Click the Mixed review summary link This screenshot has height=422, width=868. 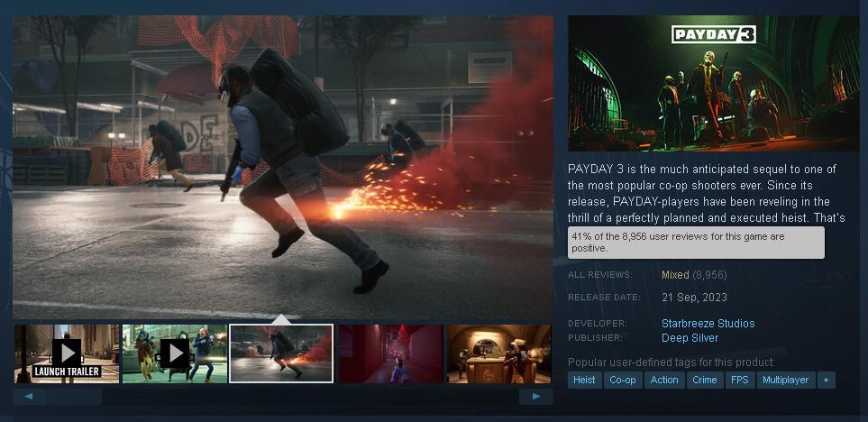[x=675, y=275]
